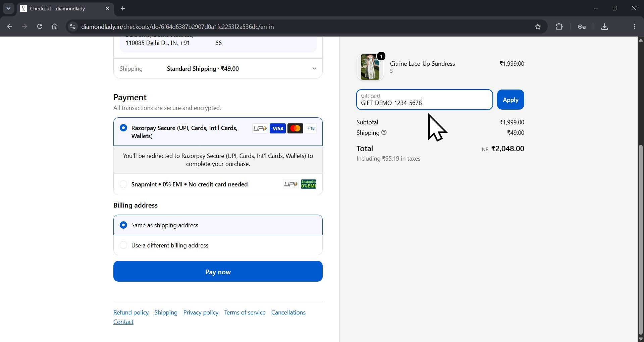Open the Contact link

[x=123, y=322]
